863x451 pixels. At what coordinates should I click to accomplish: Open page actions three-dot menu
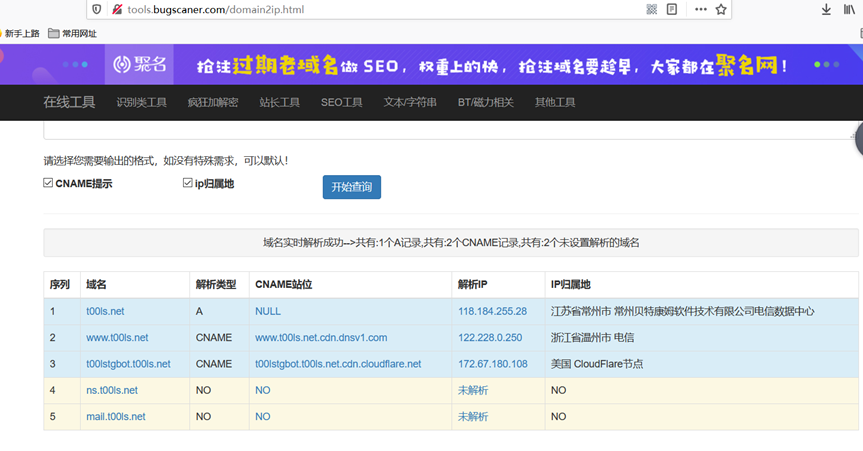click(x=700, y=10)
